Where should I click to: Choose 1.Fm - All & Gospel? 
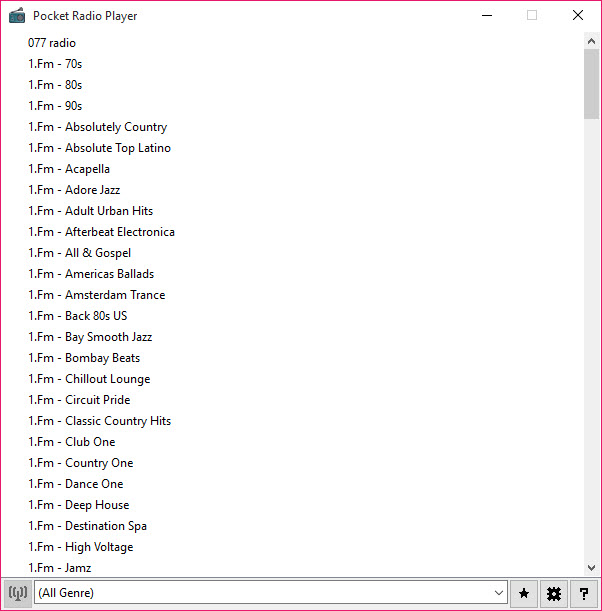(79, 253)
